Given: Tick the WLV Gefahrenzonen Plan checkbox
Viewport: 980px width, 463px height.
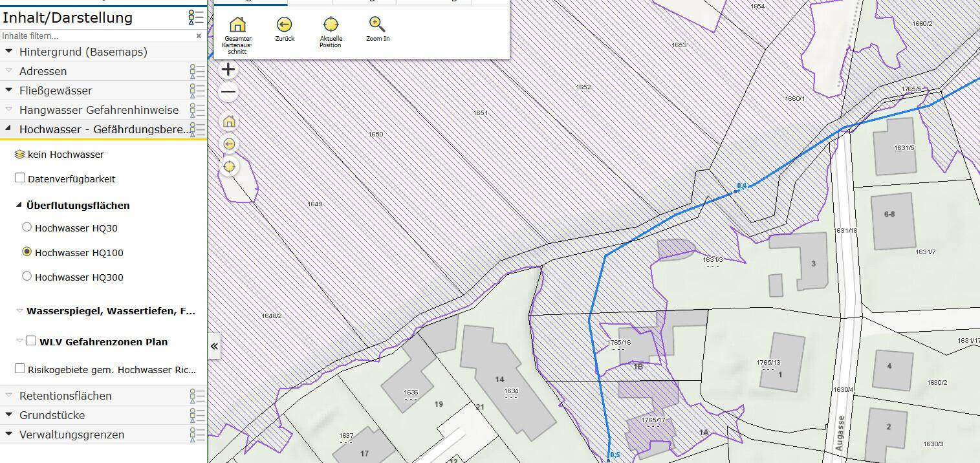Looking at the screenshot, I should click(30, 341).
